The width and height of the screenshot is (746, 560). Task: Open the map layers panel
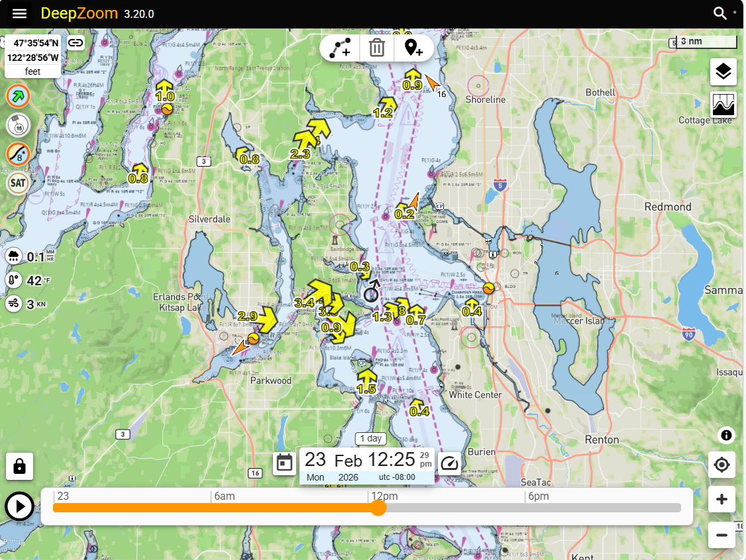(x=723, y=71)
